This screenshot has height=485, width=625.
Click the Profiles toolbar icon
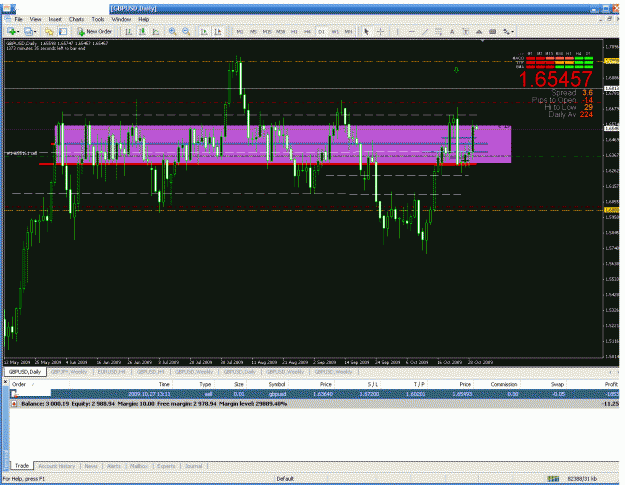(28, 31)
